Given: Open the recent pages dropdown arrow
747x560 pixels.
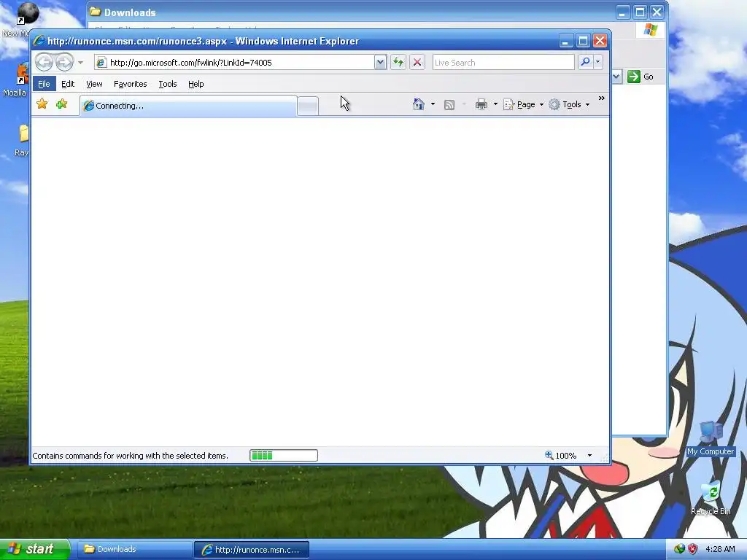Looking at the screenshot, I should coord(80,63).
